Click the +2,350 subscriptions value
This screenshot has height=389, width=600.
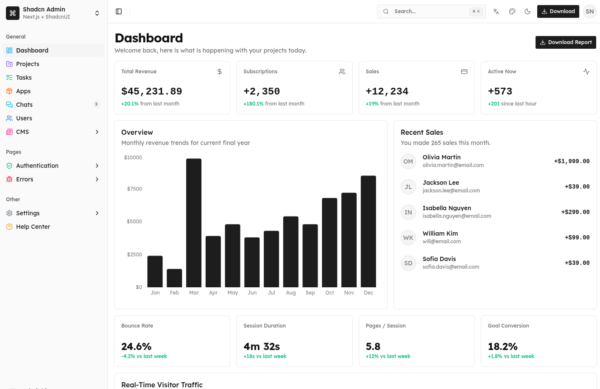tap(262, 91)
